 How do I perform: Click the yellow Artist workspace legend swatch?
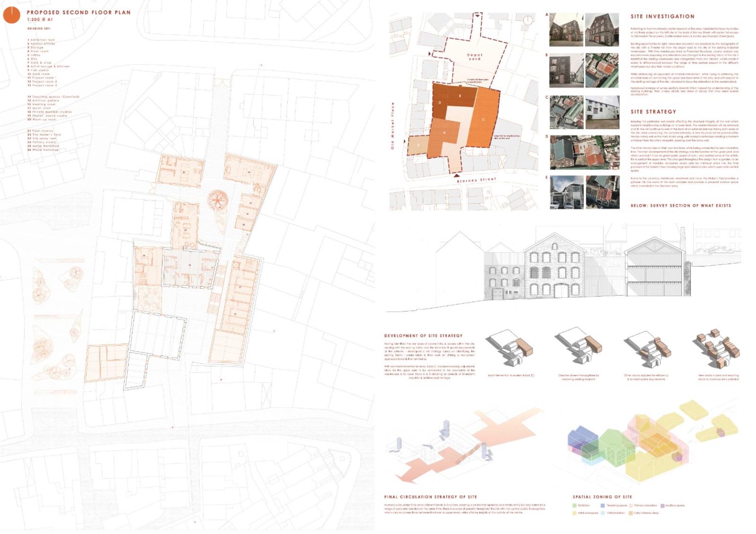click(x=575, y=513)
